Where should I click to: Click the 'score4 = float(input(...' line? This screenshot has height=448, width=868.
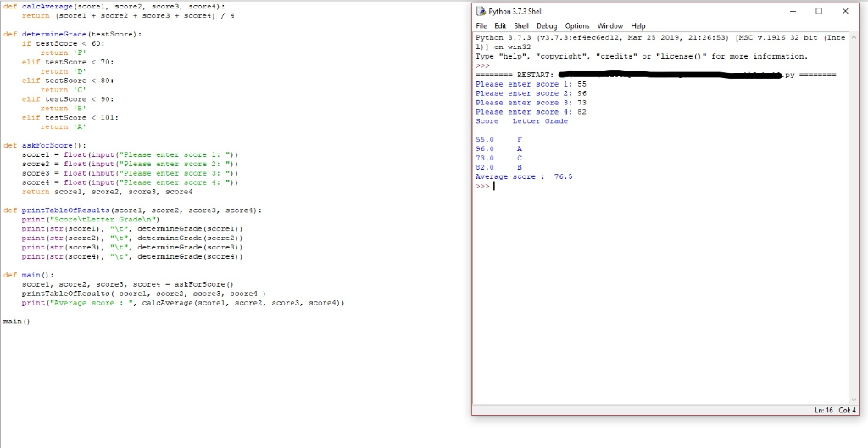point(130,182)
